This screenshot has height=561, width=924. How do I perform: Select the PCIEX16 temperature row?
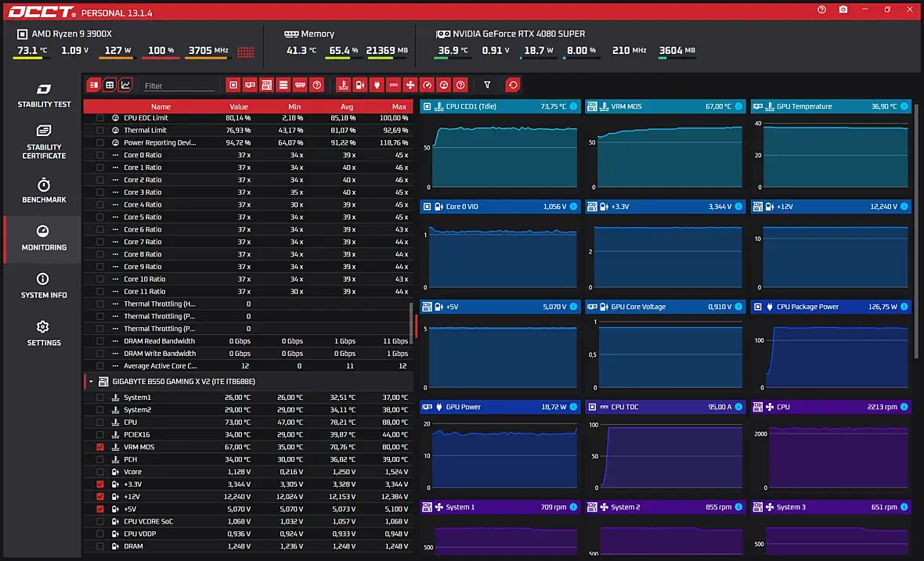248,434
